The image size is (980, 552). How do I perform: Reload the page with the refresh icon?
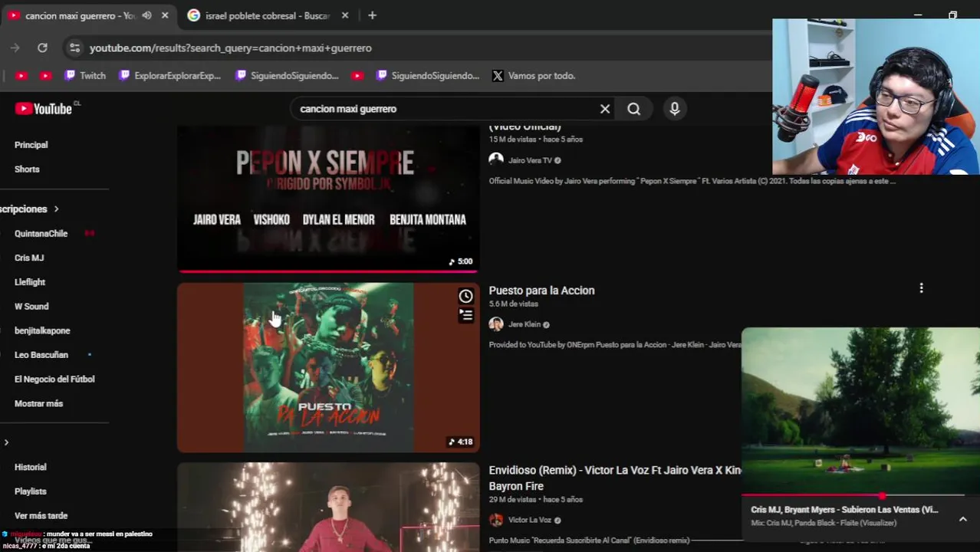[x=42, y=48]
